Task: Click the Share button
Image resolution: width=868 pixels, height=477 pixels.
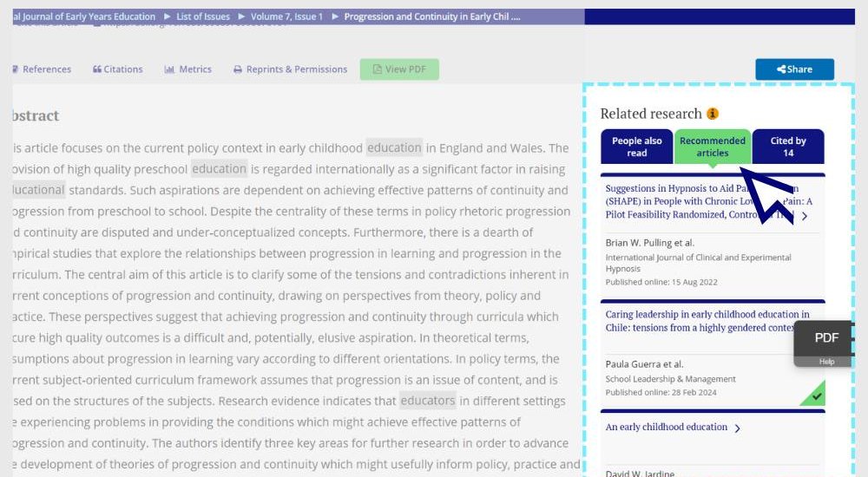Action: coord(794,69)
